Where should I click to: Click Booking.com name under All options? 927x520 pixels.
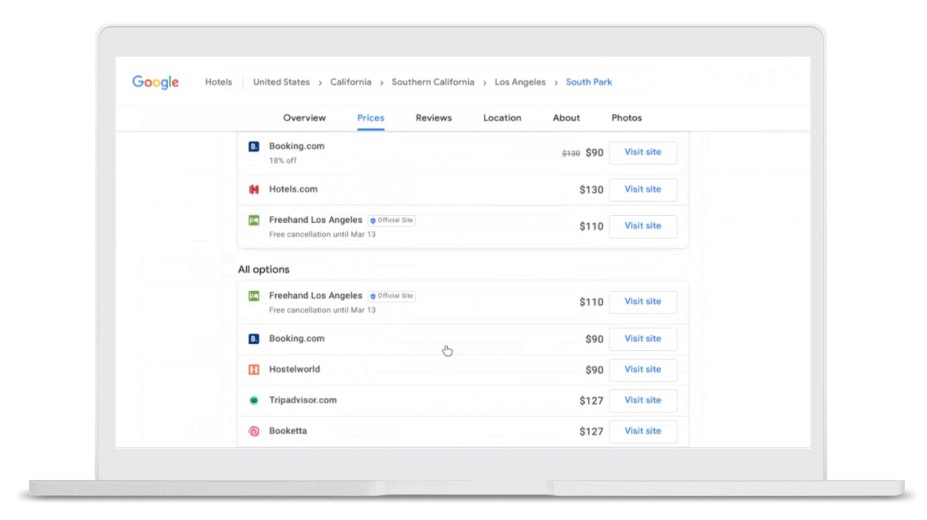[x=297, y=339]
